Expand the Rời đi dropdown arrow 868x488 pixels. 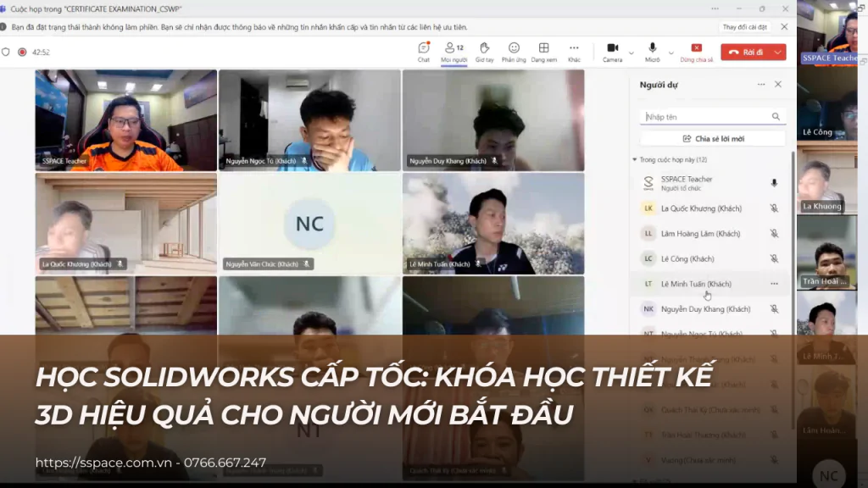778,52
